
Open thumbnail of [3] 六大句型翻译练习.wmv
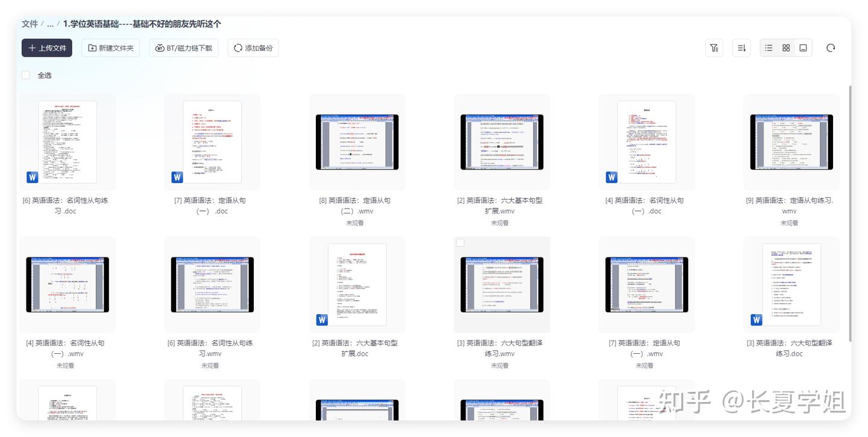[502, 285]
